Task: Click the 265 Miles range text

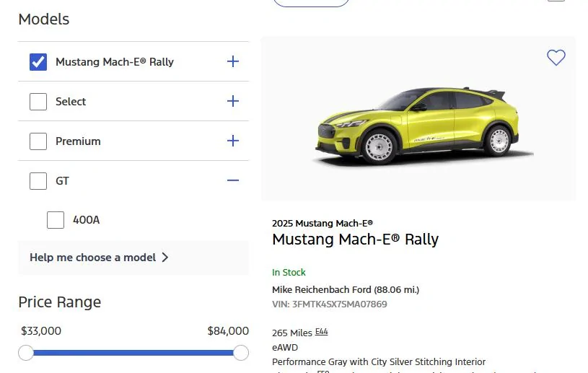Action: coord(292,333)
